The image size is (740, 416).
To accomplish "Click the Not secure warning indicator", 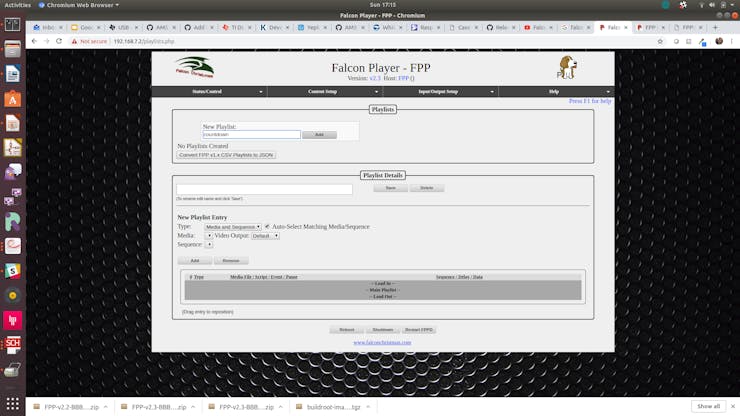I will [89, 42].
